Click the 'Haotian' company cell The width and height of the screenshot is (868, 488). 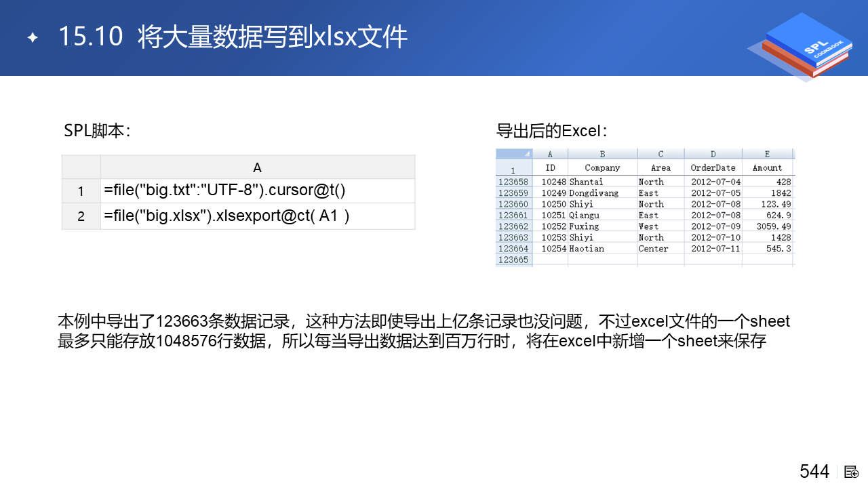click(603, 249)
